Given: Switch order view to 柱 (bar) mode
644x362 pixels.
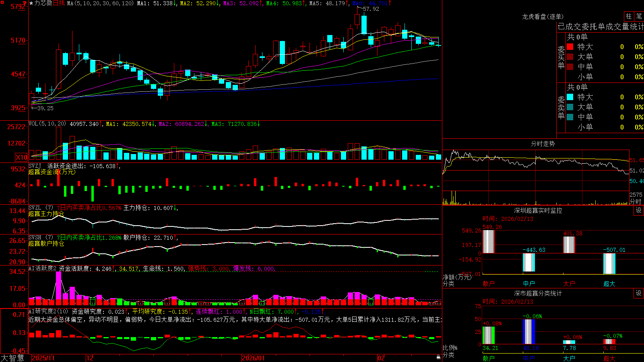Looking at the screenshot, I should click(629, 16).
